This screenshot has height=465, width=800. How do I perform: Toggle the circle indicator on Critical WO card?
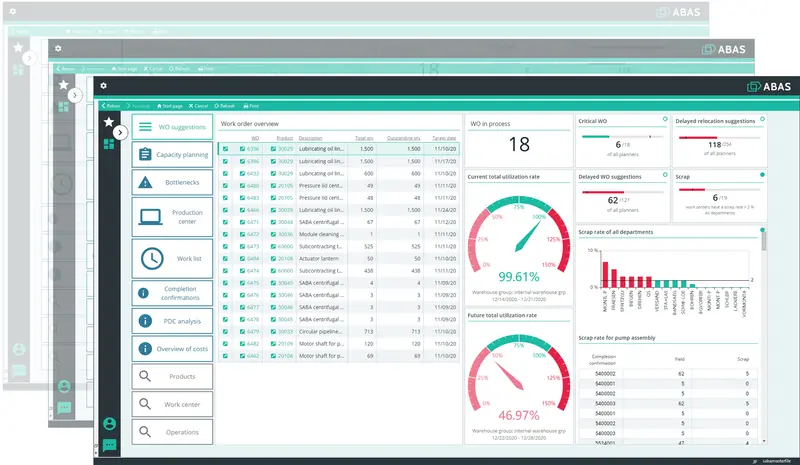[x=665, y=119]
